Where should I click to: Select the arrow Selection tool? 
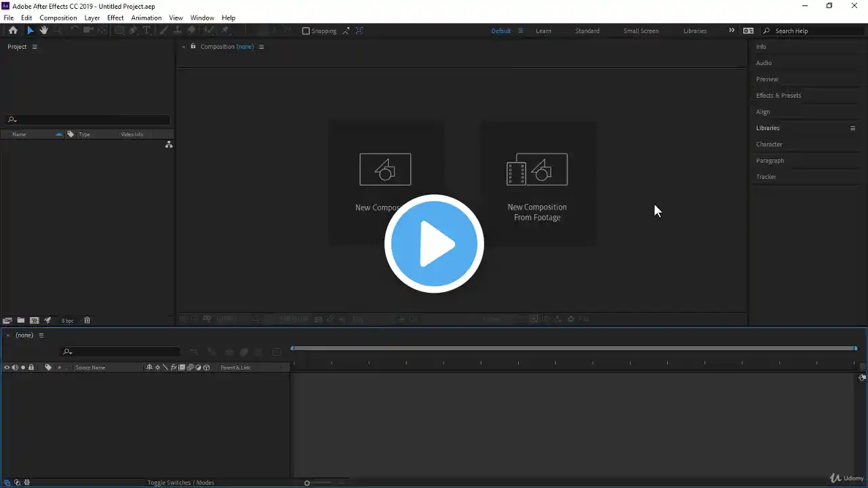pyautogui.click(x=30, y=30)
